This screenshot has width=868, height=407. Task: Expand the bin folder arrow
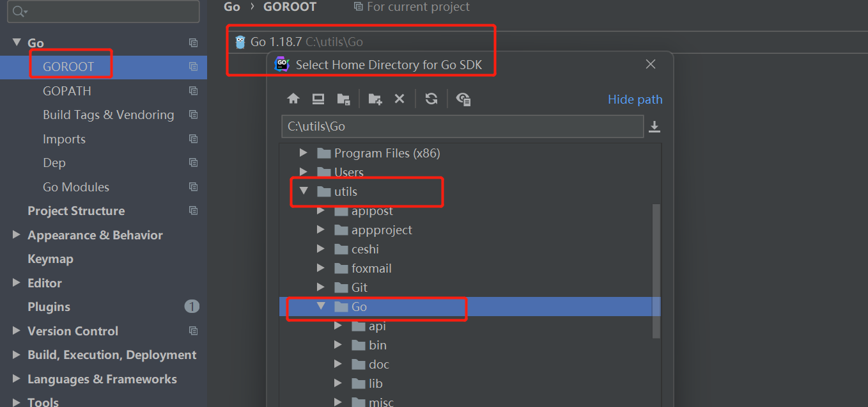click(x=338, y=345)
